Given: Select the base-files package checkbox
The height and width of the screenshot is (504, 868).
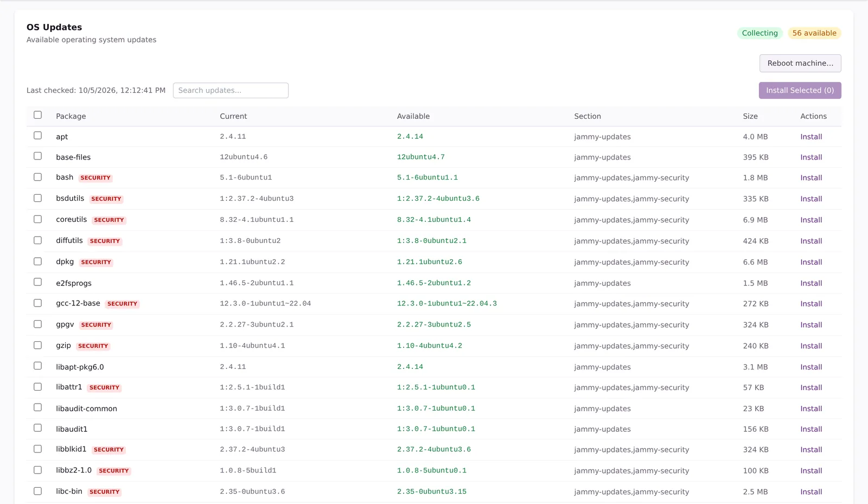Looking at the screenshot, I should pyautogui.click(x=37, y=156).
